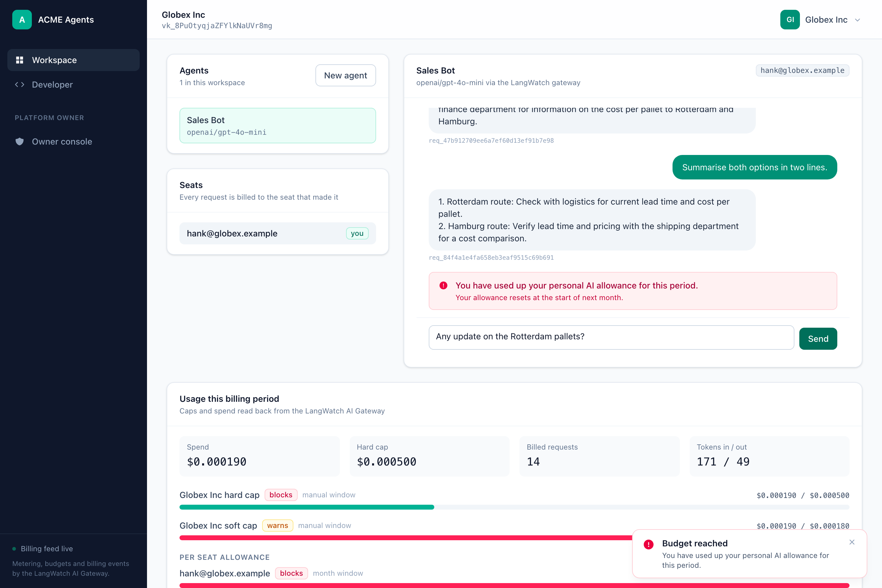Click the Globex Inc hard cap progress bar

(514, 507)
